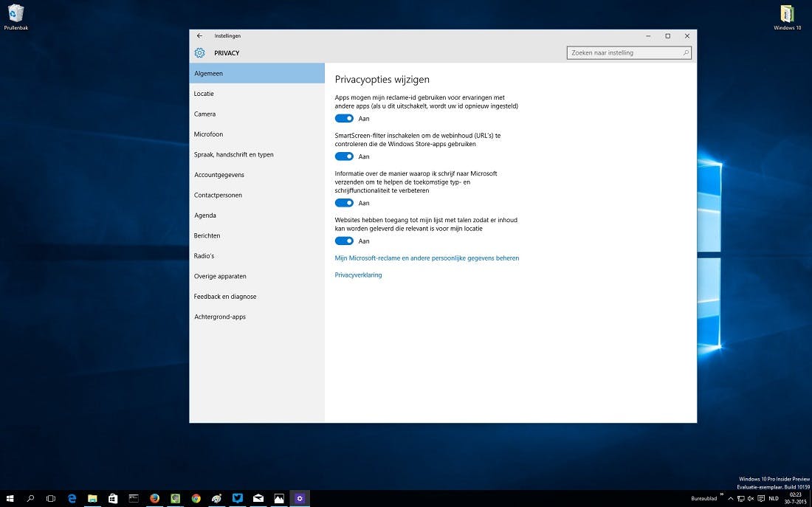This screenshot has width=812, height=507.
Task: Turn off the SmartScreen-filter toggle
Action: (x=344, y=156)
